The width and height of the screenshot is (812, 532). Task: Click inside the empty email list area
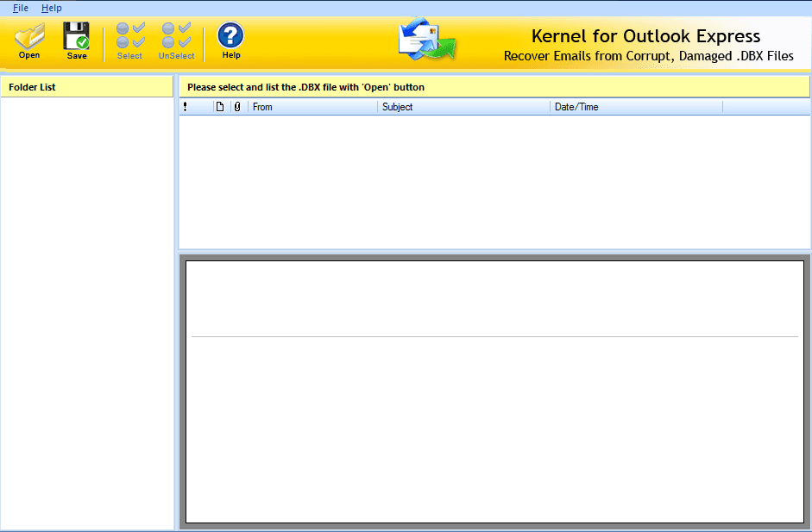494,182
